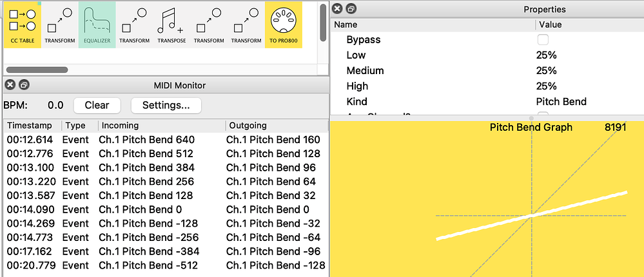Change the High property value 25%
This screenshot has width=644, height=277.
(546, 86)
